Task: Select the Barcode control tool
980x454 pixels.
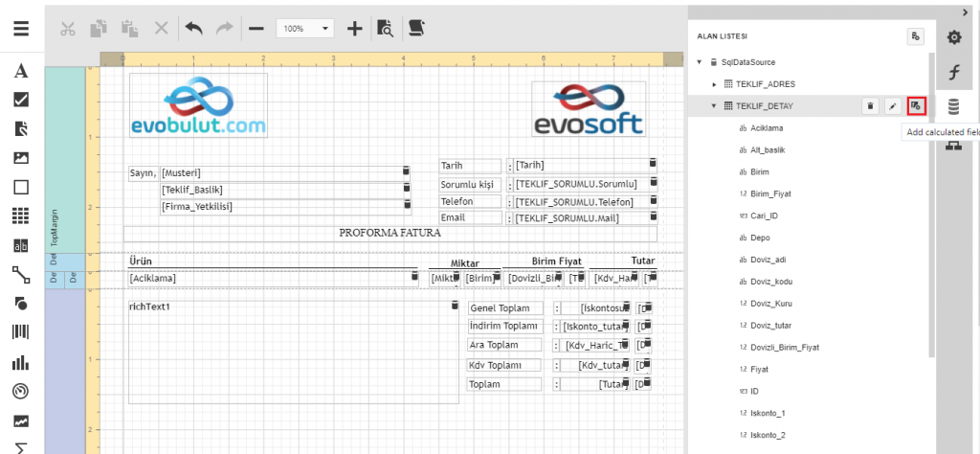Action: pyautogui.click(x=21, y=332)
